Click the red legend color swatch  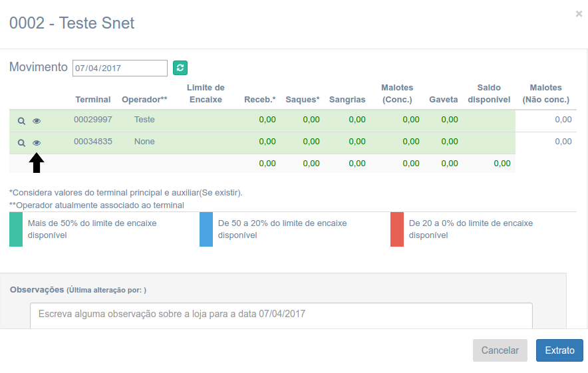pos(397,229)
